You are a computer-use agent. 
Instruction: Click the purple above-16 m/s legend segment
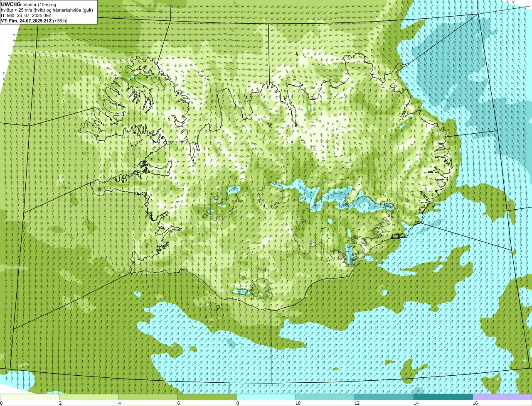(502, 397)
